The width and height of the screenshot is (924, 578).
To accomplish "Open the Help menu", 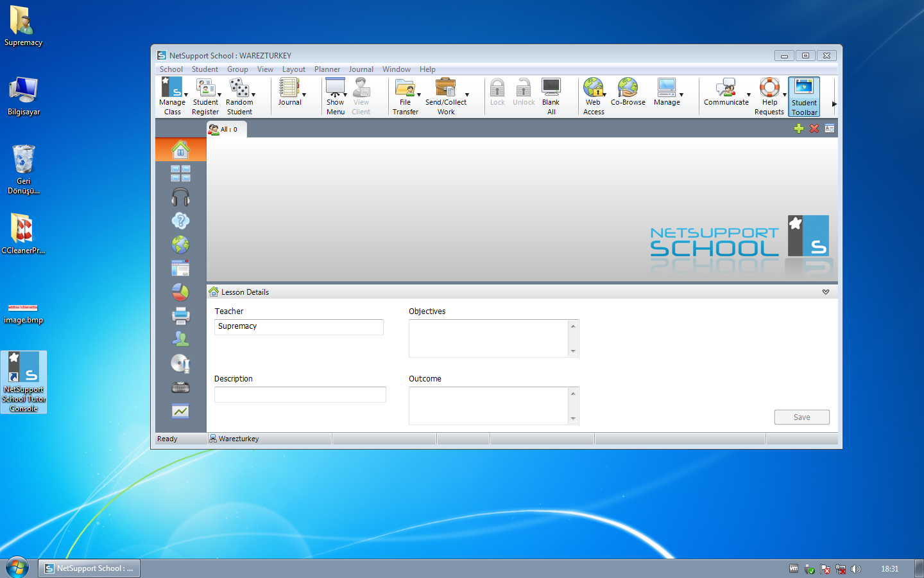I will (x=427, y=69).
